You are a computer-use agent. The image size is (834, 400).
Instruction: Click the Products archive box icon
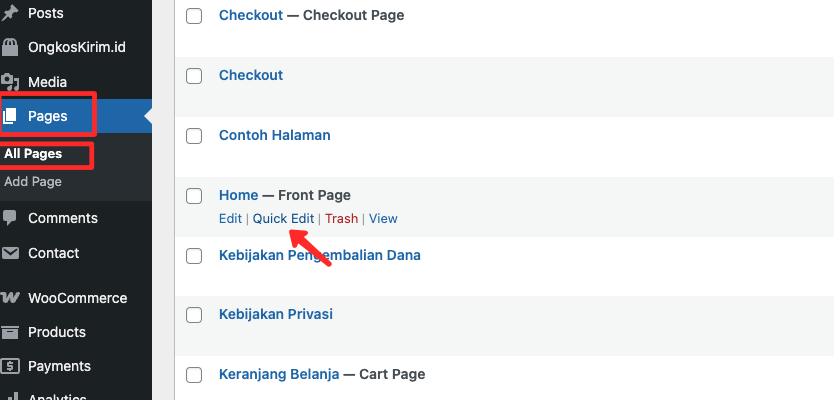[10, 332]
